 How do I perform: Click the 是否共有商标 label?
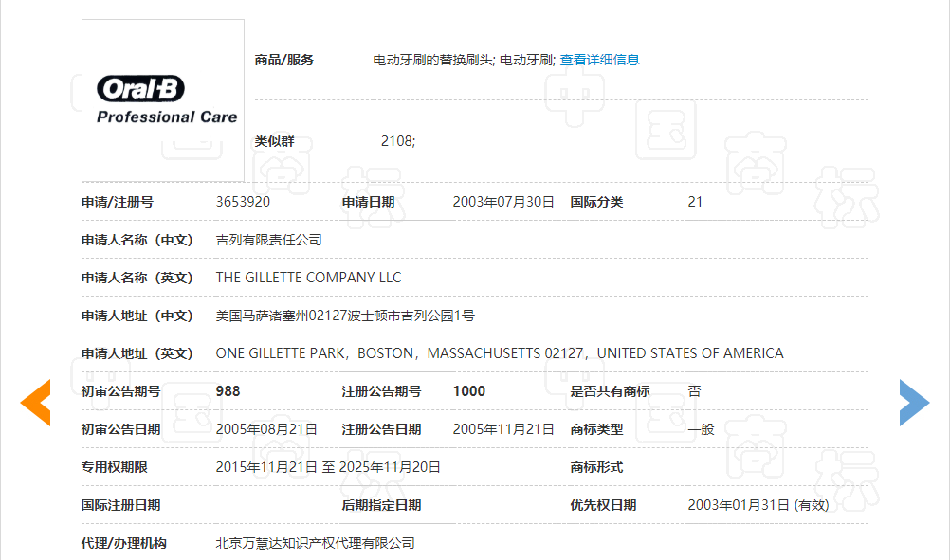(x=610, y=391)
